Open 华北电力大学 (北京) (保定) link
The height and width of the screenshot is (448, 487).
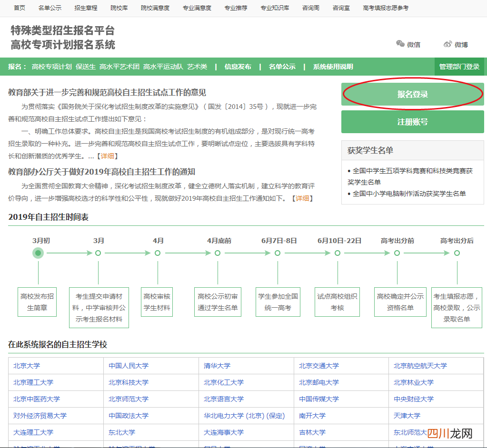(x=244, y=416)
